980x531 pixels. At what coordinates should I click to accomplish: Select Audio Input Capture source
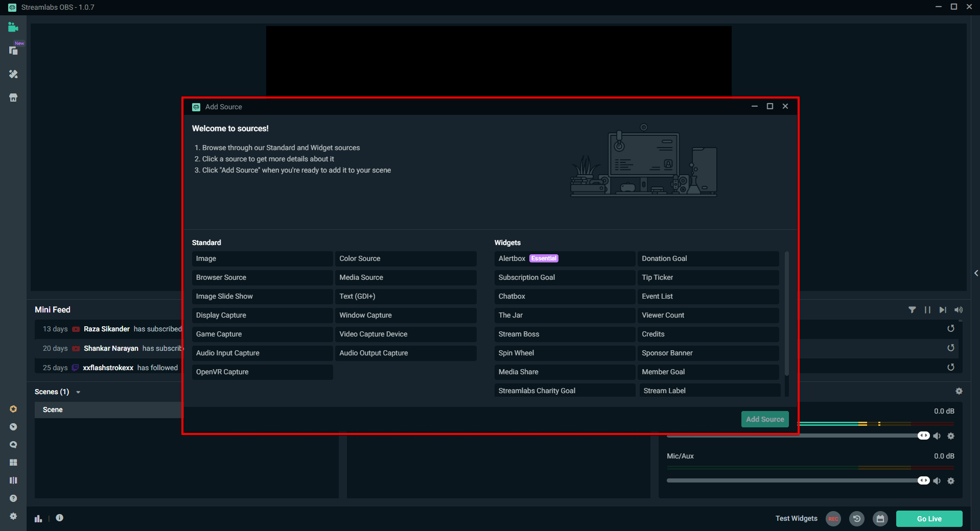point(263,353)
